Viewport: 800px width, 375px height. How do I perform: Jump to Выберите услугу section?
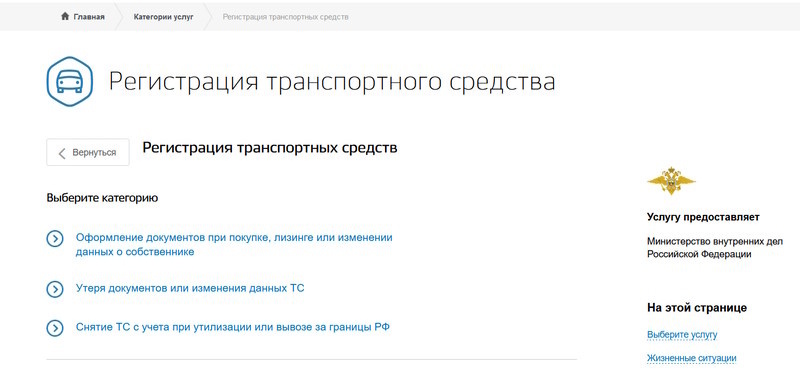tap(682, 335)
